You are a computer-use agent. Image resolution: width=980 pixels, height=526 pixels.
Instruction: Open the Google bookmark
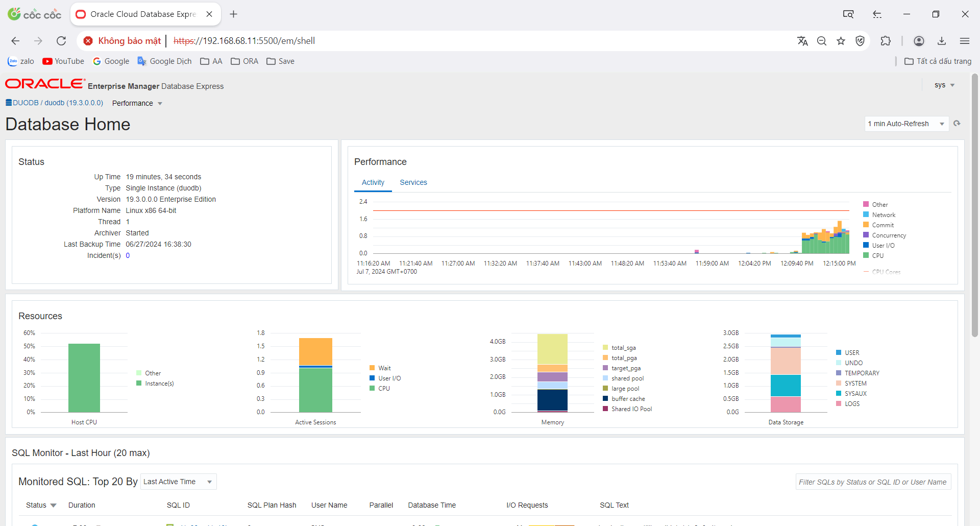coord(111,61)
